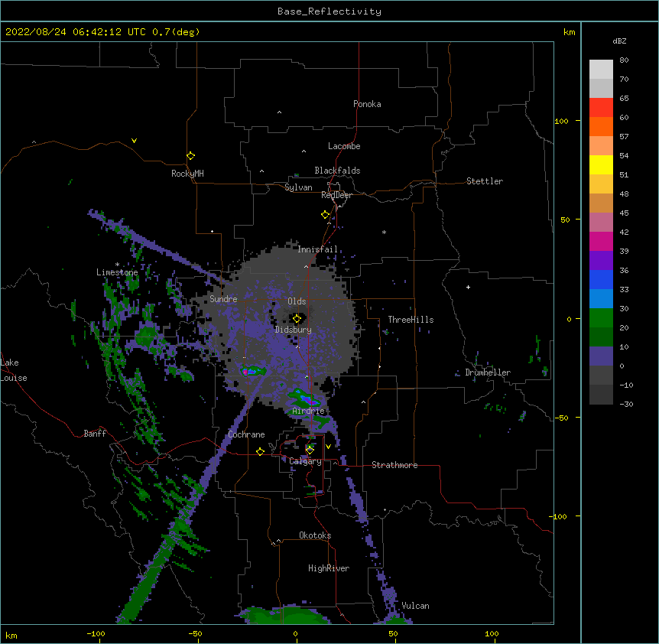Click the magenta storm core west of Airdrie

point(245,372)
